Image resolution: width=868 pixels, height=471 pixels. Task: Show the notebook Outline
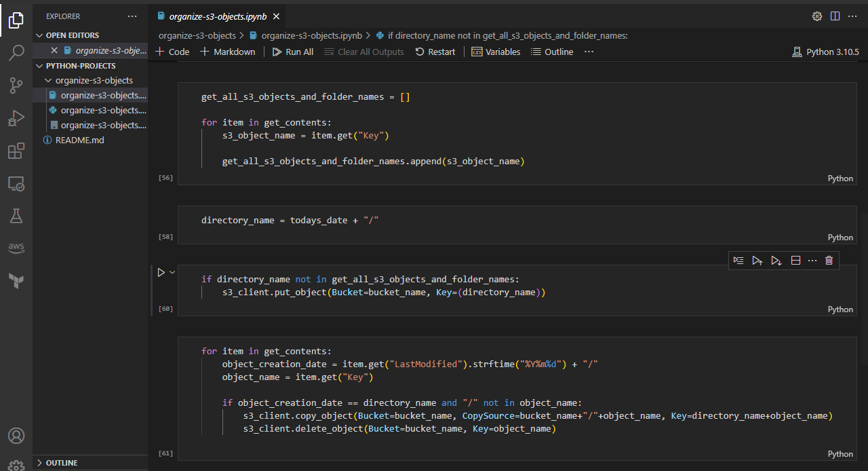(552, 52)
